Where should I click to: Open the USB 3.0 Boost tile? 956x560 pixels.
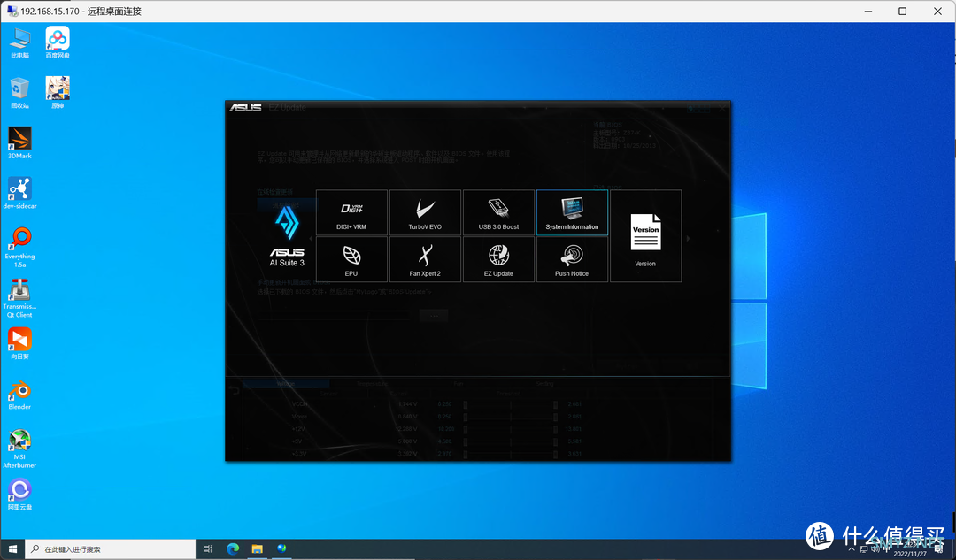(x=498, y=212)
